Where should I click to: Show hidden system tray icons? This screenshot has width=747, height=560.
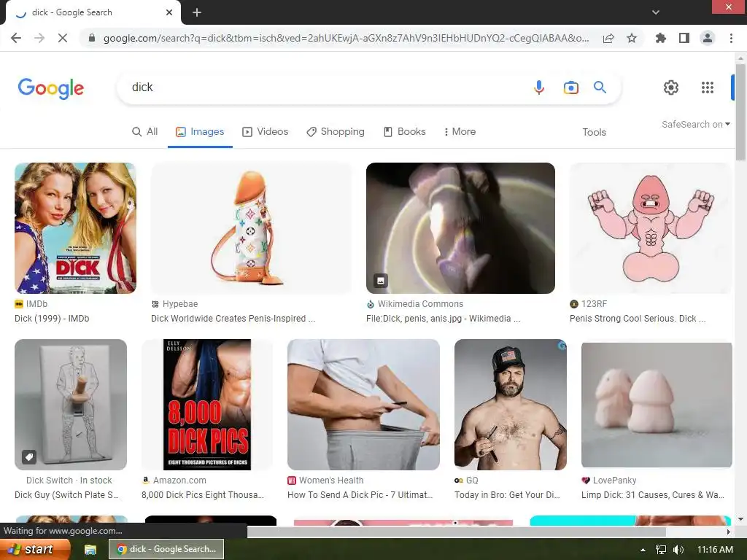pos(643,550)
